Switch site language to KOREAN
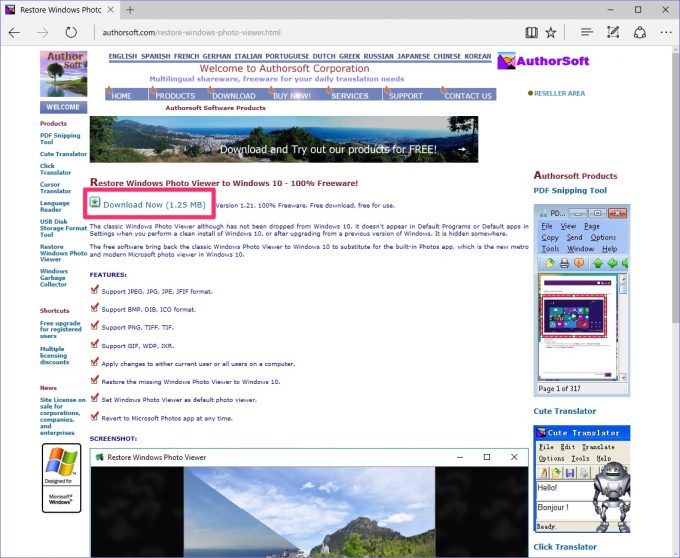Screen dimensions: 680x558 478,56
